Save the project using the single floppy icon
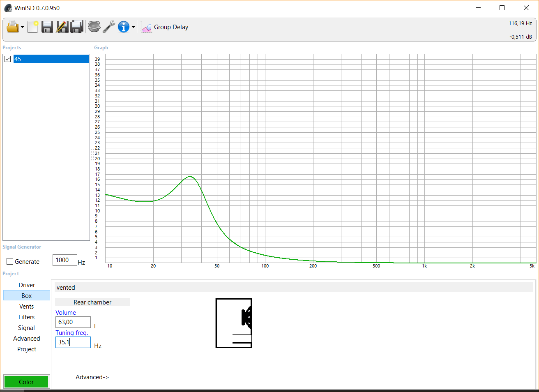This screenshot has height=392, width=539. (47, 27)
